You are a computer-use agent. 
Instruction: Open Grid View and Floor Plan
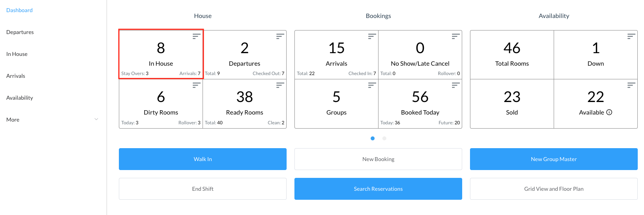554,189
